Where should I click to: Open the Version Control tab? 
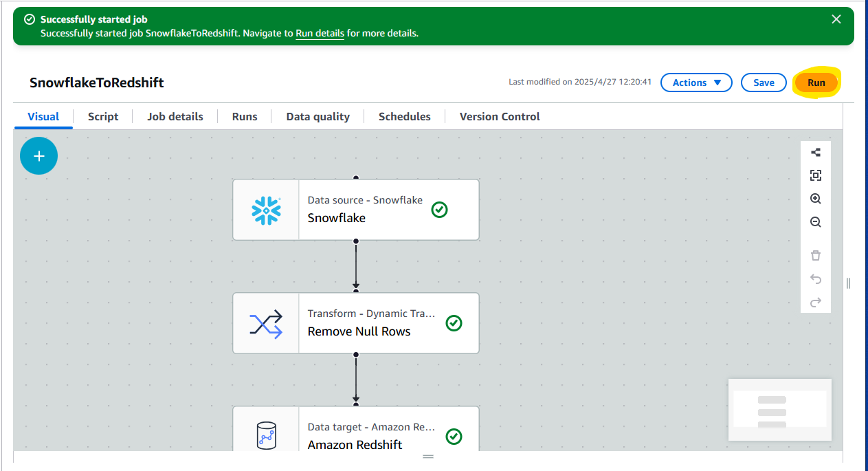500,116
